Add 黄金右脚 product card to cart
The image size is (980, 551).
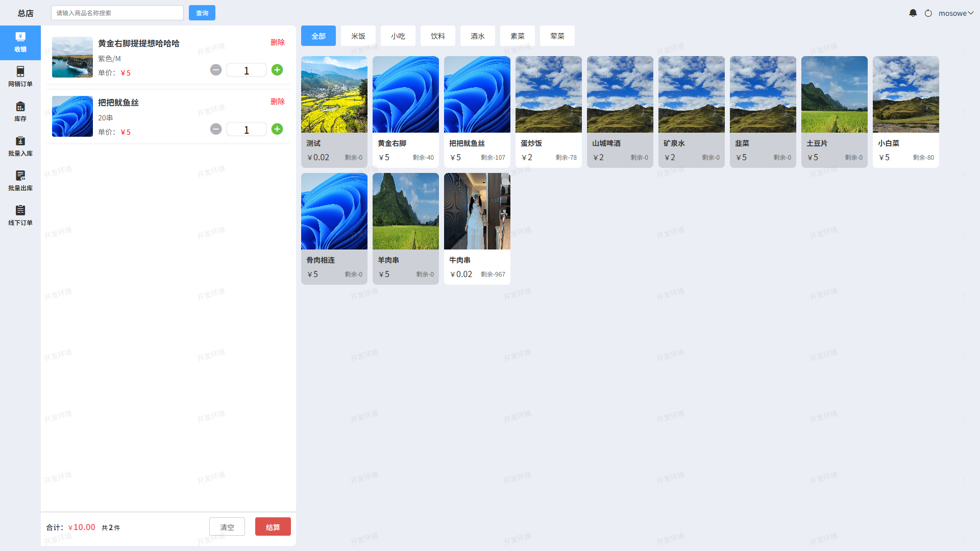[406, 112]
